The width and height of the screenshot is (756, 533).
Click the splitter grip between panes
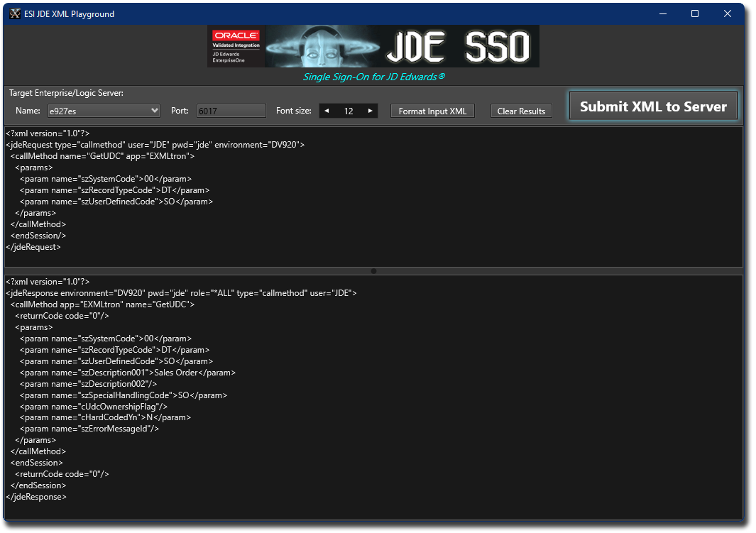tap(373, 271)
